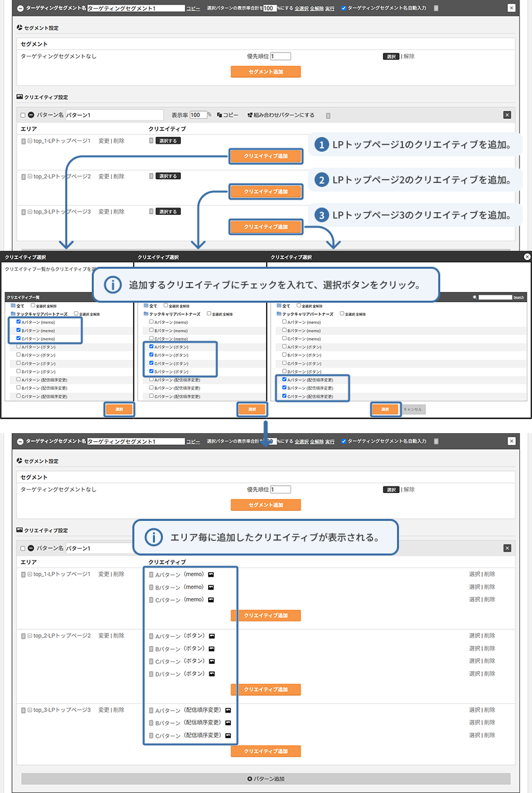The height and width of the screenshot is (793, 532).
Task: Collapse top_2-LPトップページ2 area listing ボタン creatives
Action: pyautogui.click(x=30, y=636)
